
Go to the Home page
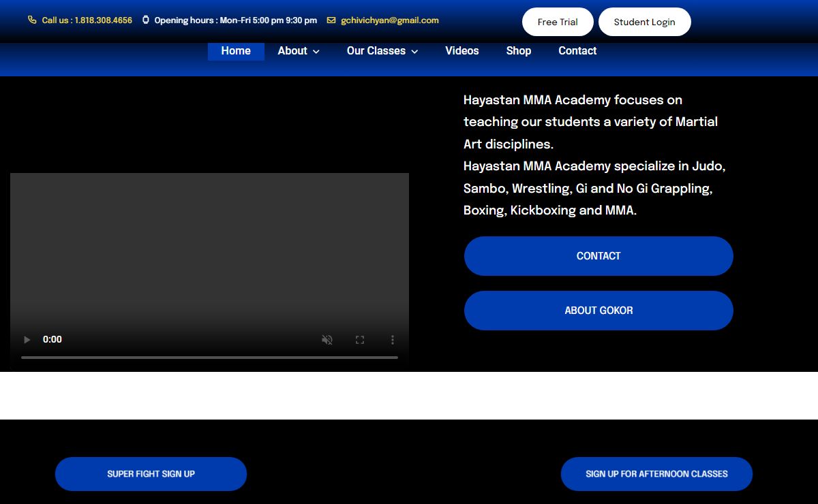[x=236, y=51]
